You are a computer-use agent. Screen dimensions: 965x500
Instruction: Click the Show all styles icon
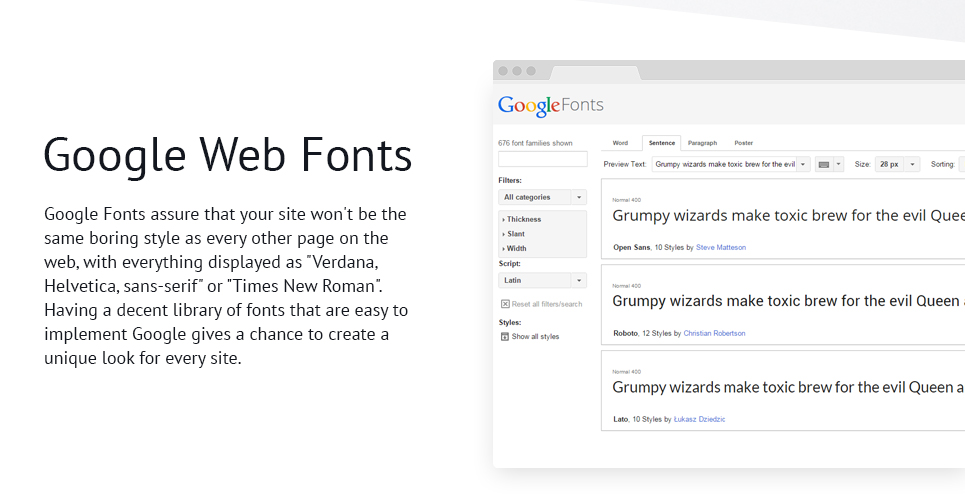[x=505, y=337]
